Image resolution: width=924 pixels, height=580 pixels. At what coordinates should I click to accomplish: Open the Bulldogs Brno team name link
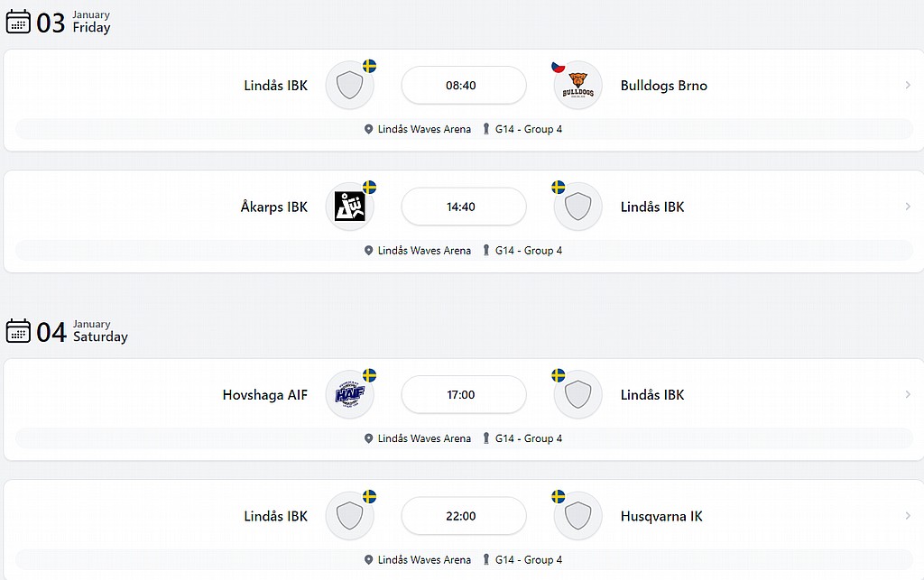tap(663, 86)
